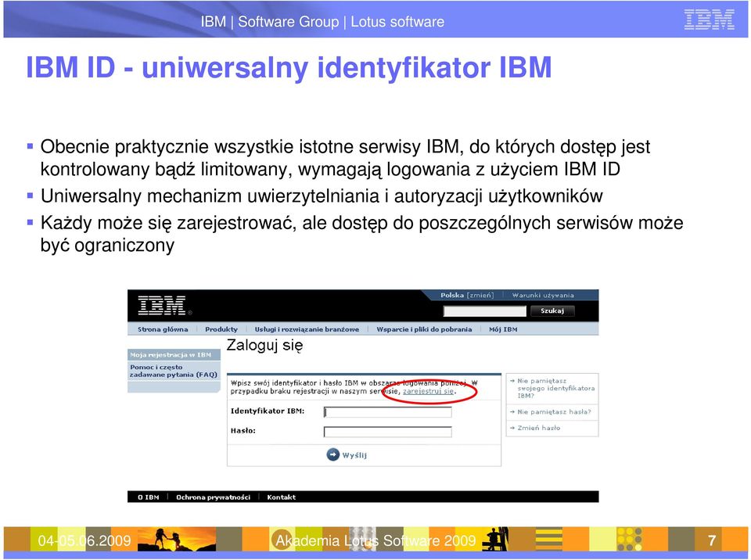Click the hikers sunset thumbnail in the footer

click(x=177, y=539)
